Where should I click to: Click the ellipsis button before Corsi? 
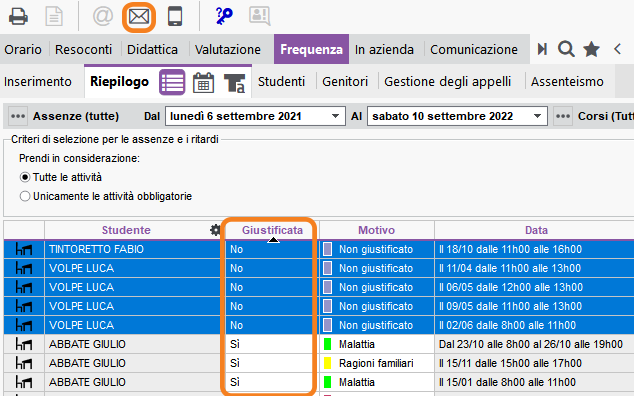coord(563,116)
